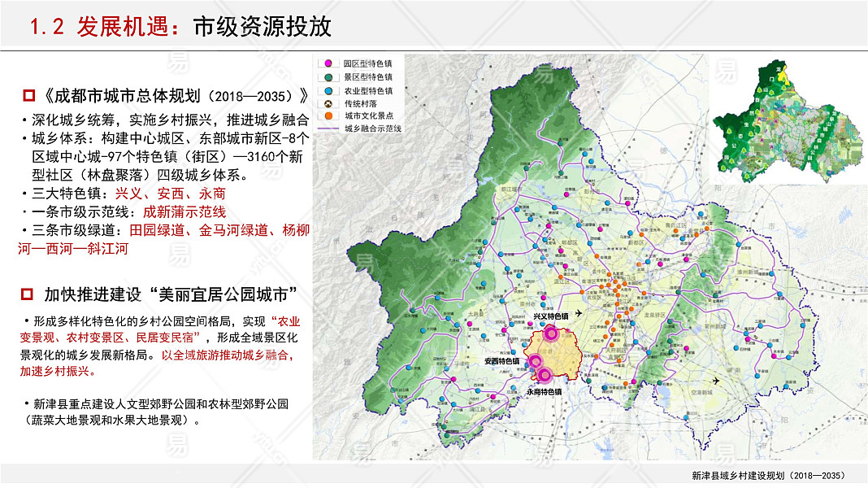This screenshot has width=868, height=488.
Task: Click the 《成都市城市总体规划（2018—2035）》 heading
Action: (175, 96)
